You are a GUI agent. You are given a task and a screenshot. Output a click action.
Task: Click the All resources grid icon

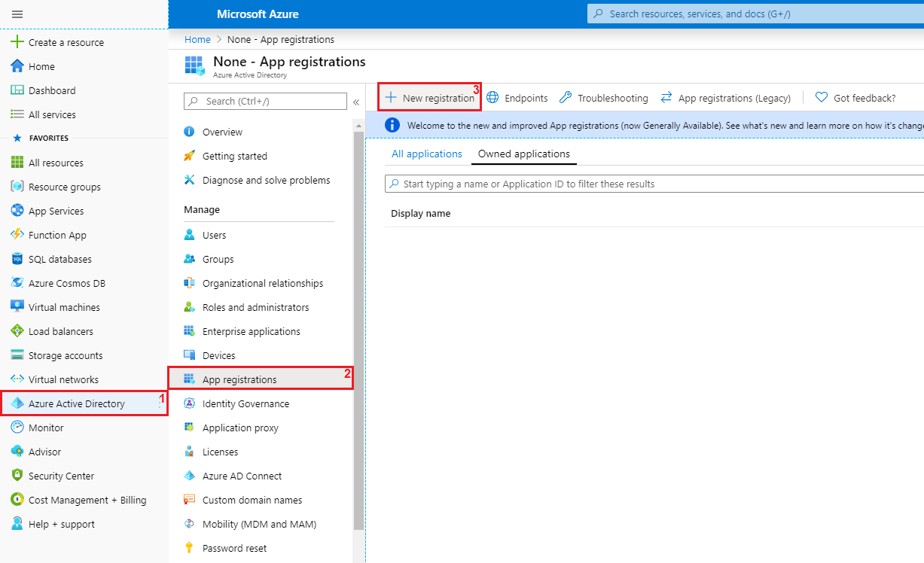coord(17,163)
